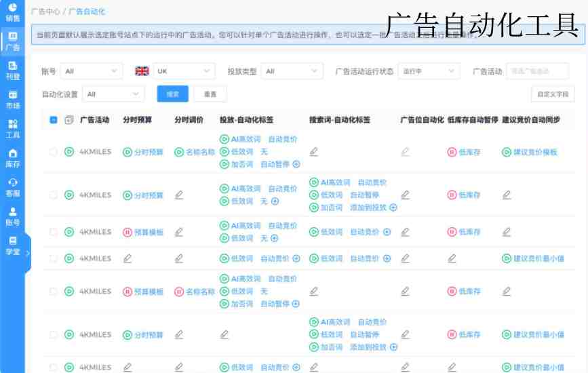Viewport: 588px width, 373px height.
Task: Click the 账号 (Account) sidebar icon
Action: (12, 216)
